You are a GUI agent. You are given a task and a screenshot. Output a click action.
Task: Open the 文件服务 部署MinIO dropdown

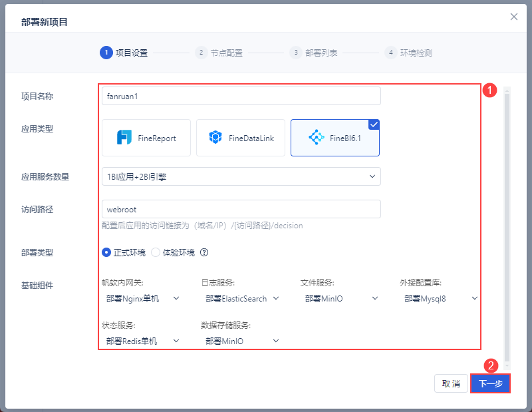341,299
